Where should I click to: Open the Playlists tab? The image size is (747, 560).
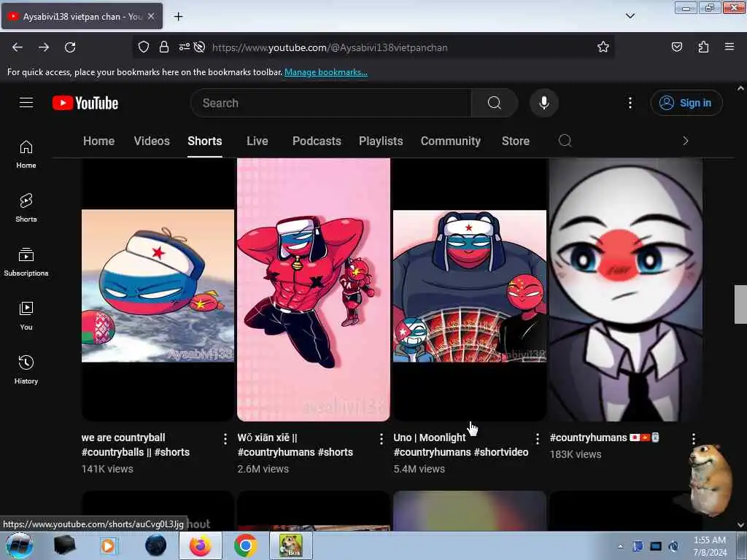tap(381, 141)
